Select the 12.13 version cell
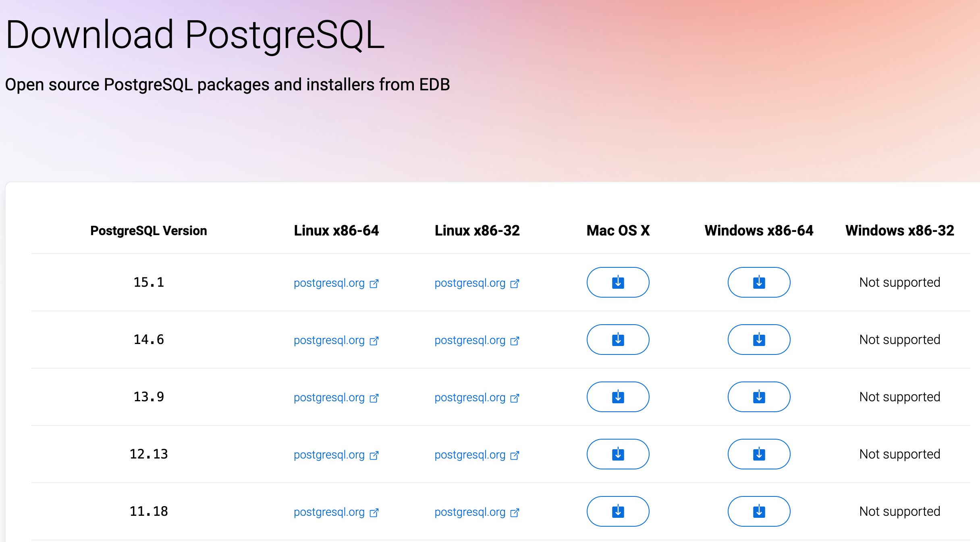 coord(149,454)
